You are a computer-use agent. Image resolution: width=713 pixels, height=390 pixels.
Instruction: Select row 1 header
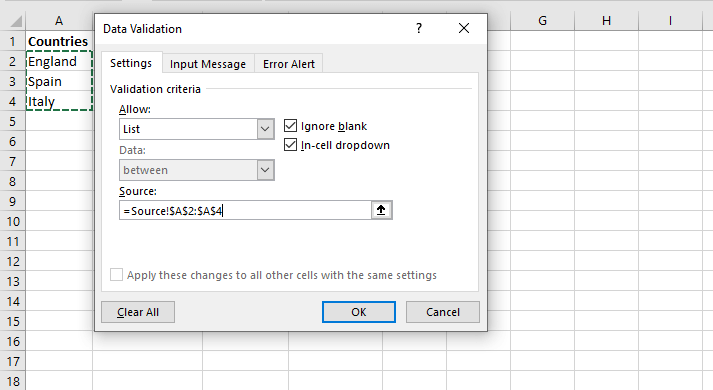(x=13, y=41)
